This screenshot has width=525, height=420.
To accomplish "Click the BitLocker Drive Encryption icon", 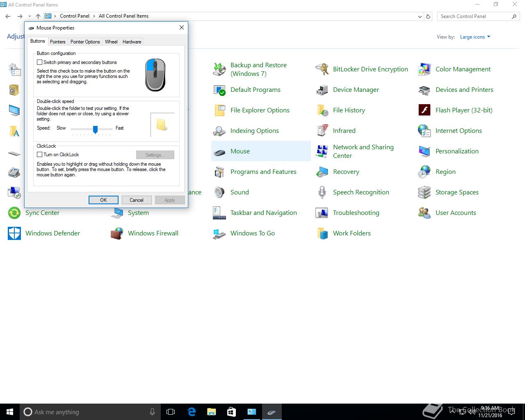I will [x=322, y=69].
